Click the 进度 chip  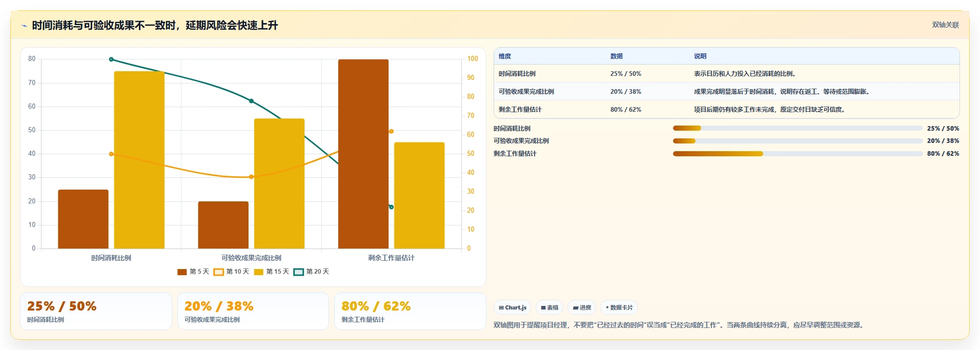point(582,307)
